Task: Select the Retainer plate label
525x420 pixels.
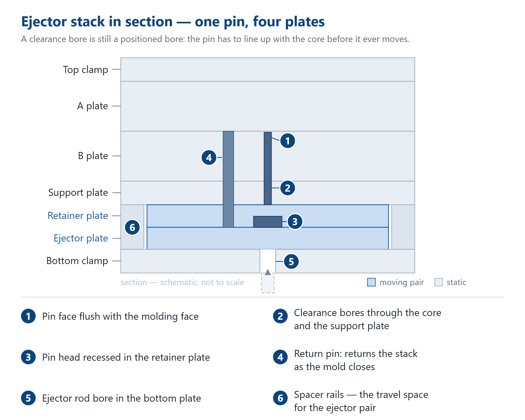Action: (x=78, y=216)
